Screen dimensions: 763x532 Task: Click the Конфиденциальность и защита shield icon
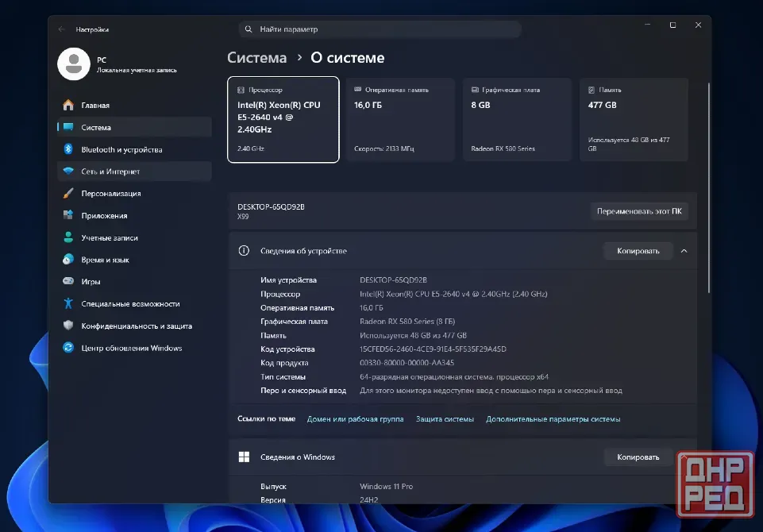(x=68, y=326)
